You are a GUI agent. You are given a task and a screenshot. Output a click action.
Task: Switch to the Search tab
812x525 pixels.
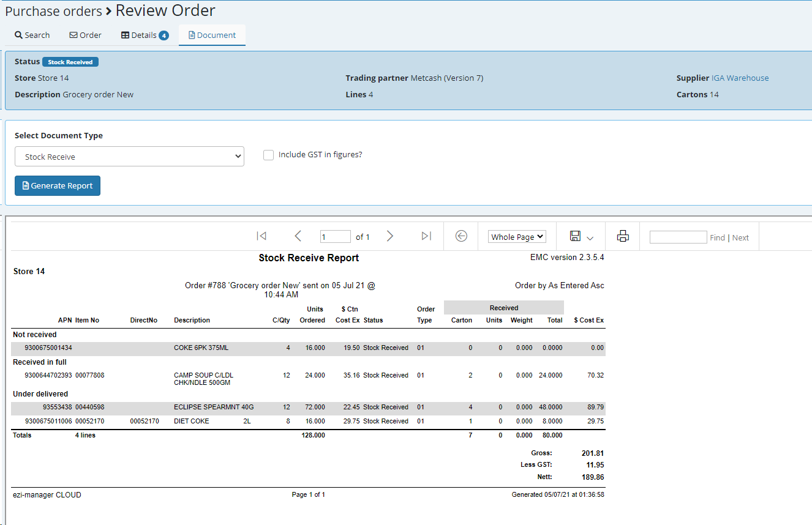32,35
